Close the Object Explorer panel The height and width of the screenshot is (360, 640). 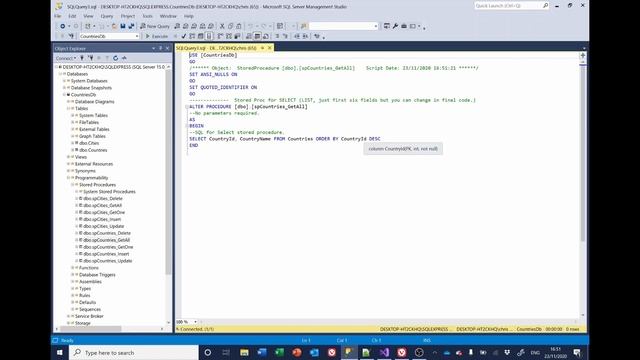coord(167,49)
